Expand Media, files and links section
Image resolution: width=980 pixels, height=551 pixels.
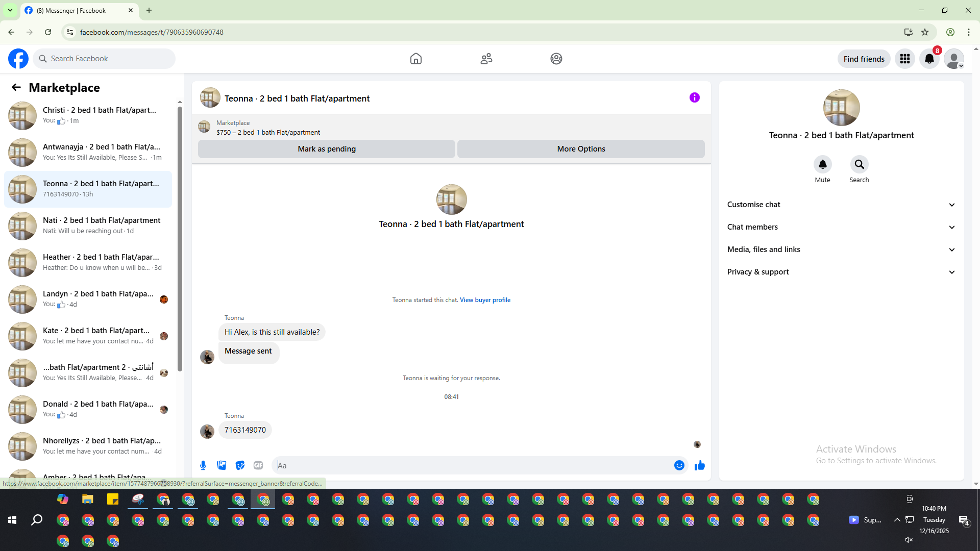(x=841, y=249)
